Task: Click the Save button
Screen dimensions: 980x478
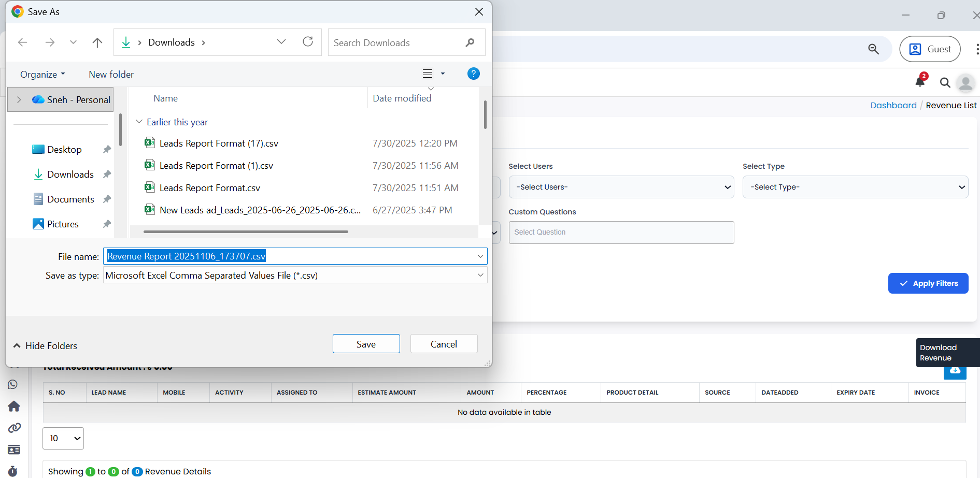Action: (x=366, y=344)
